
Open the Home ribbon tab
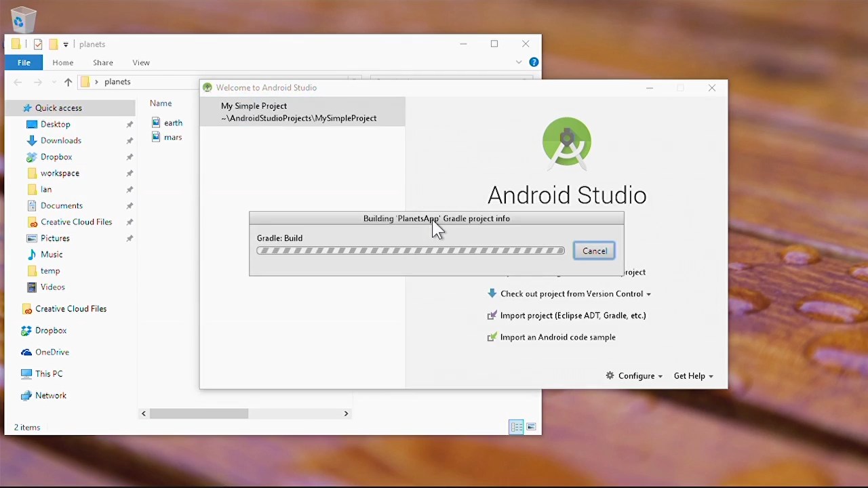point(63,62)
